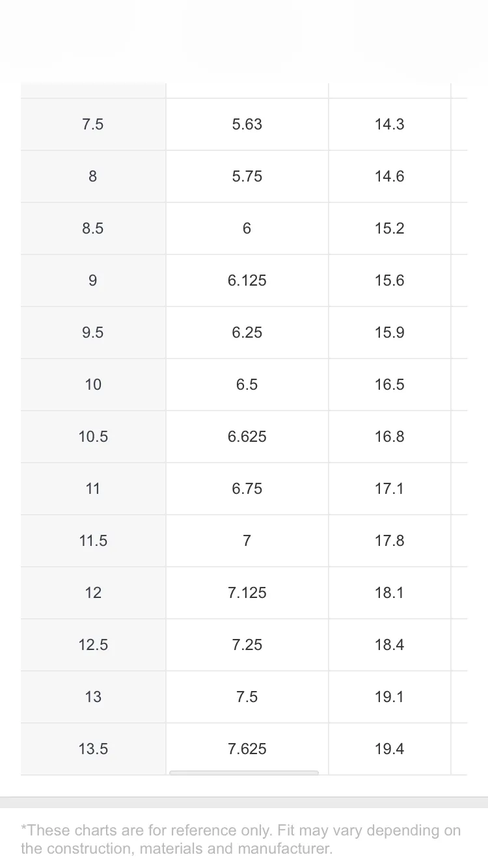Select size 10 row header
488x868 pixels.
[93, 385]
